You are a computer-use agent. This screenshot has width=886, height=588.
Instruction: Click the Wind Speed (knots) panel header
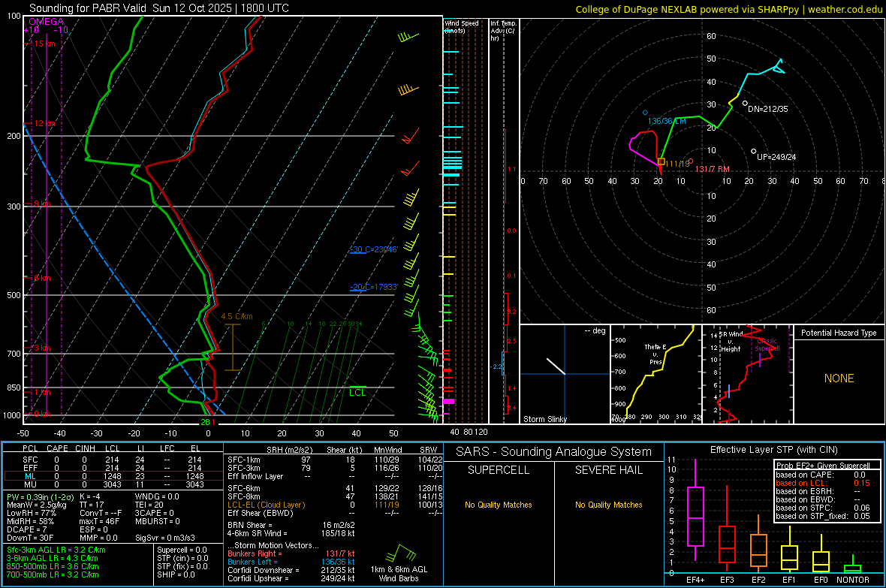coord(461,26)
